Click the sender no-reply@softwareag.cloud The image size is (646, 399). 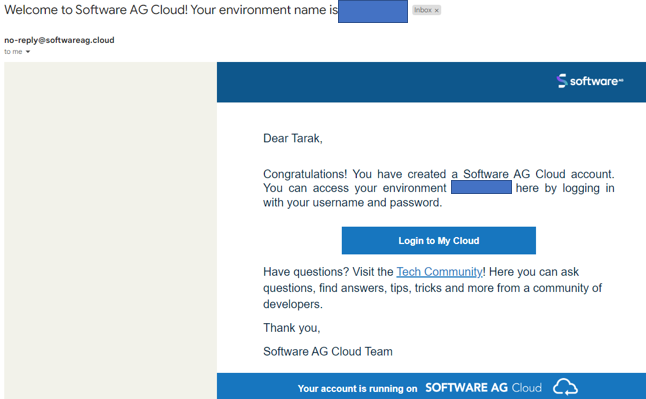59,40
